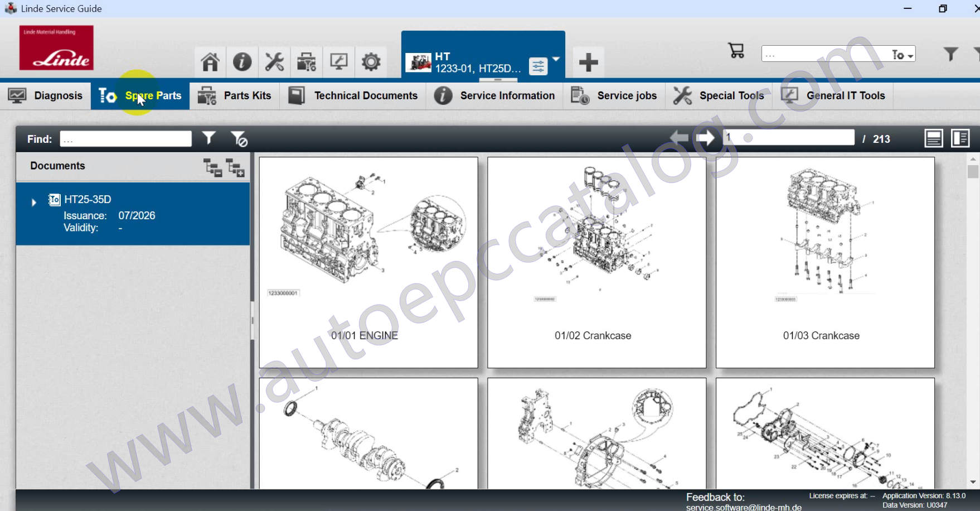
Task: Open the HT vehicle tab dropdown arrow
Action: tap(556, 59)
